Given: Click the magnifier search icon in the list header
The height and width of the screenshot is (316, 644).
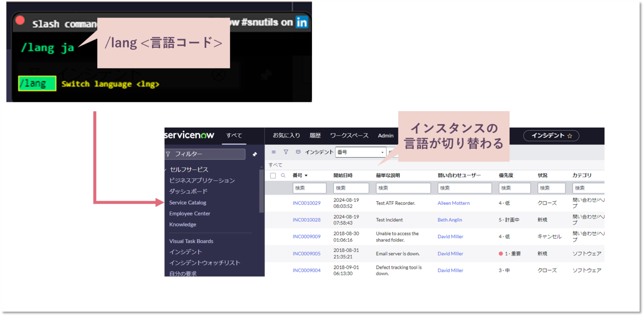Looking at the screenshot, I should 283,175.
